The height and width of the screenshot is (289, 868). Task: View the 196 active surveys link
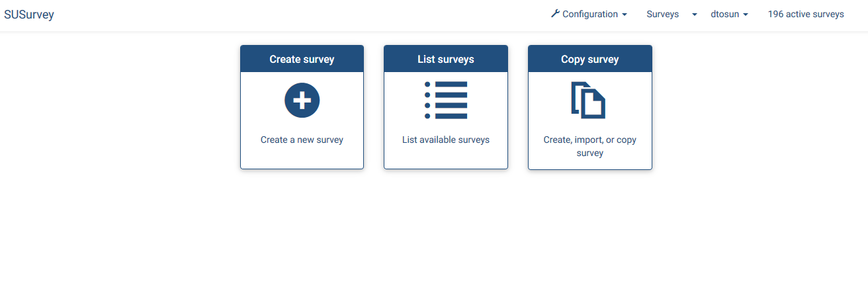806,14
